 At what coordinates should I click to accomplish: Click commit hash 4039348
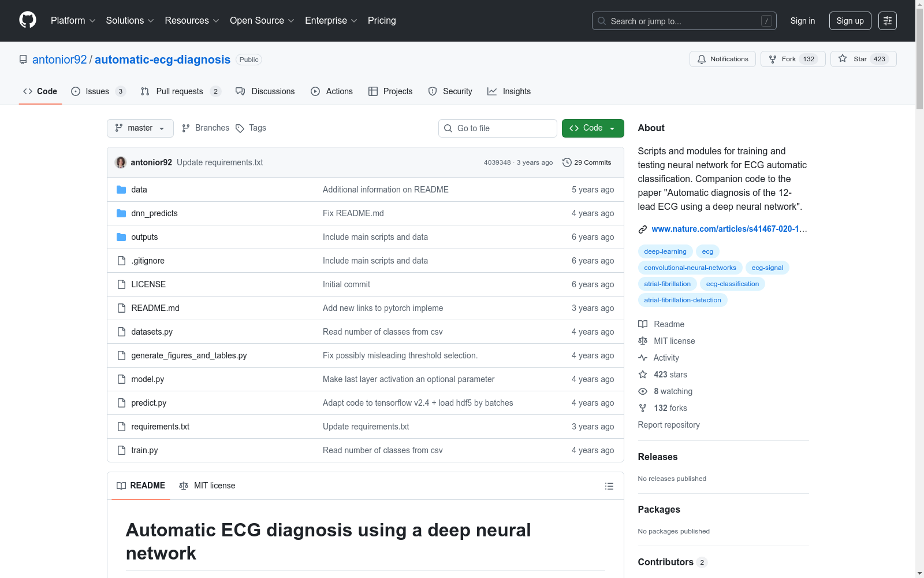[x=497, y=162]
